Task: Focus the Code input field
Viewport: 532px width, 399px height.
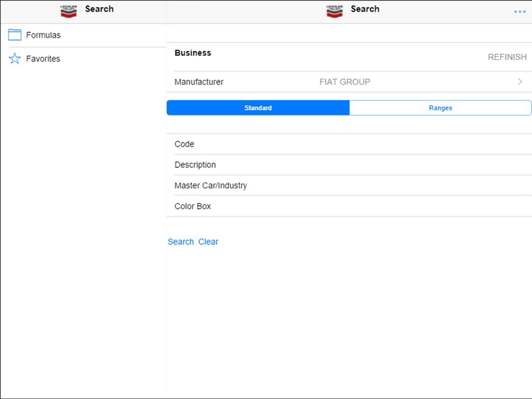Action: pyautogui.click(x=349, y=144)
